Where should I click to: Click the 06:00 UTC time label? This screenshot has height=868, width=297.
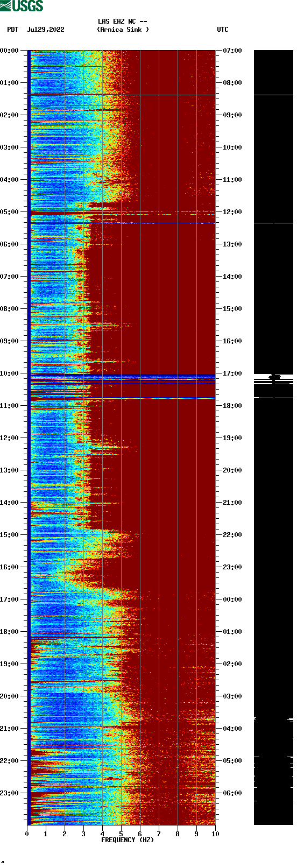[x=232, y=793]
